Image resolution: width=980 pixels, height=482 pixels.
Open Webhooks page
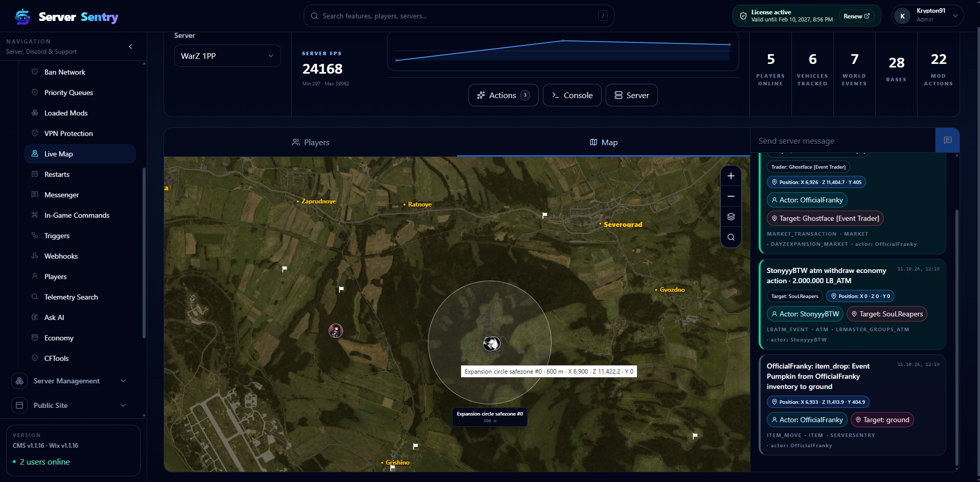[x=80, y=256]
